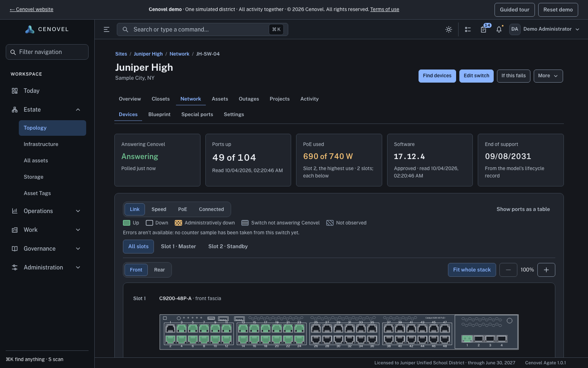
Task: Click the If this fails button
Action: [514, 76]
